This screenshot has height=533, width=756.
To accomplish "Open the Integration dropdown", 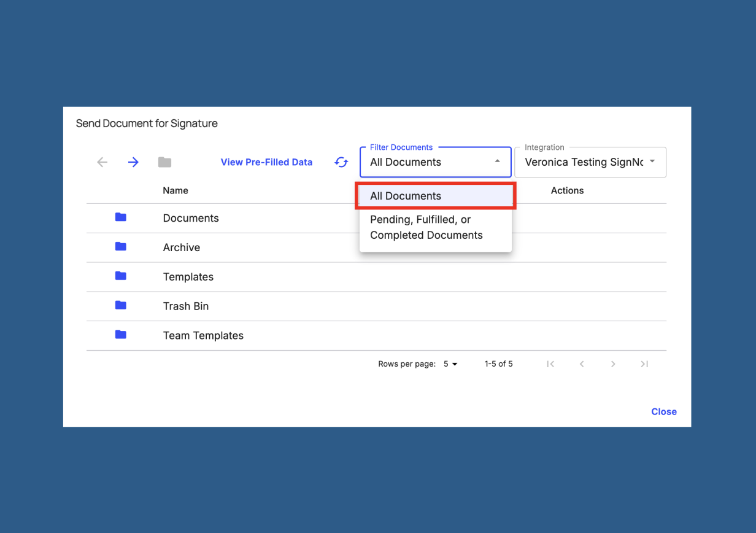I will (590, 162).
